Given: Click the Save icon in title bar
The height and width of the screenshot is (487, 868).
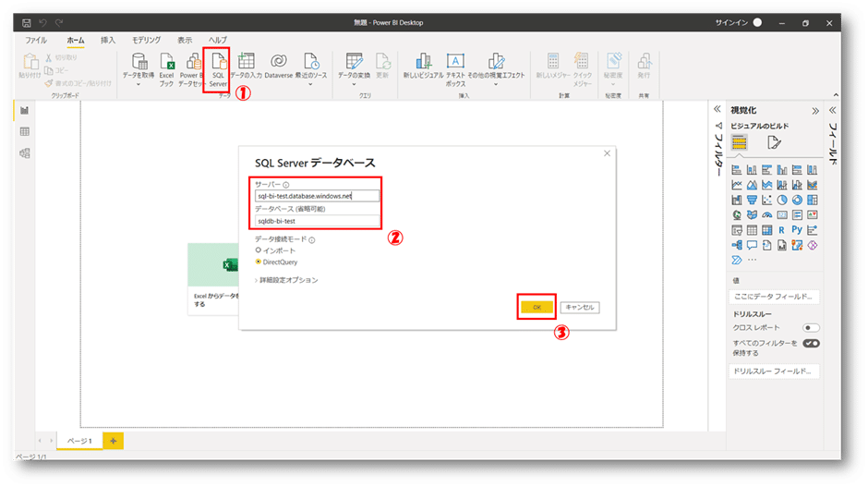Looking at the screenshot, I should tap(26, 23).
